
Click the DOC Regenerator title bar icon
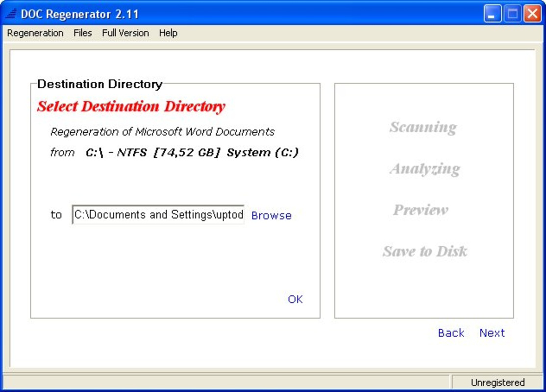[x=11, y=13]
